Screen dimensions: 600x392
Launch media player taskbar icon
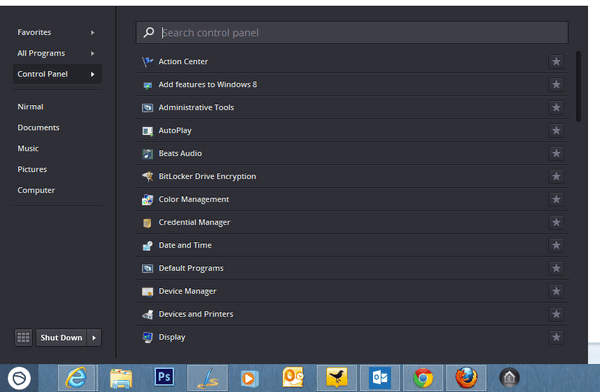pyautogui.click(x=249, y=379)
